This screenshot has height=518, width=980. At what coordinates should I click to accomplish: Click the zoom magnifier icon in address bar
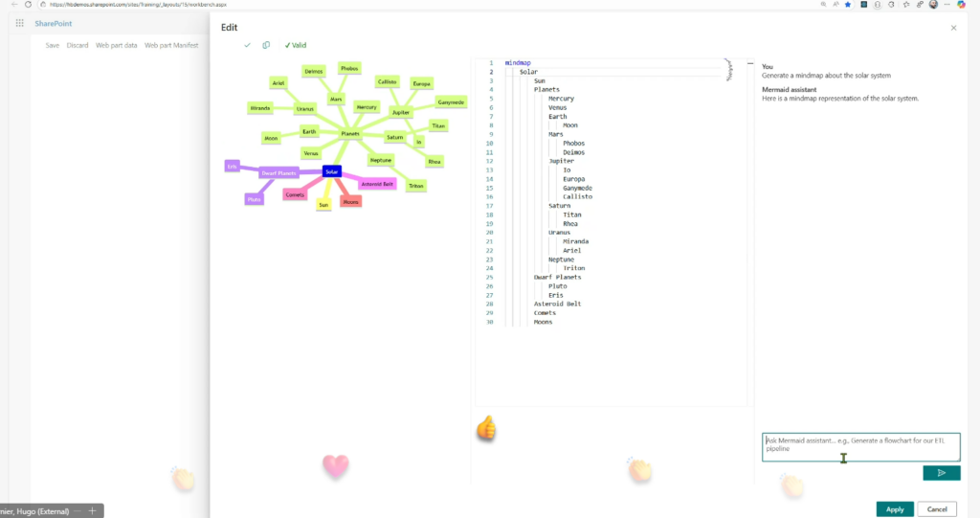pos(823,5)
